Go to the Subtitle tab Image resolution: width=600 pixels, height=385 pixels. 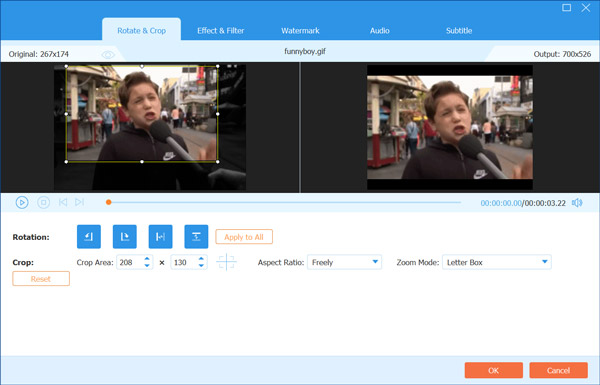[x=459, y=31]
